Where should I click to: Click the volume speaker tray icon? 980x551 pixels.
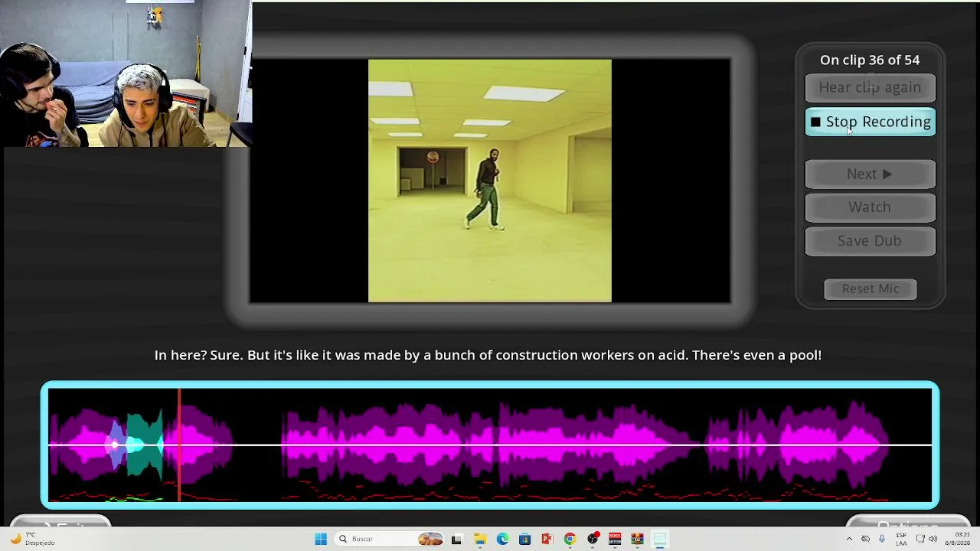click(x=933, y=539)
